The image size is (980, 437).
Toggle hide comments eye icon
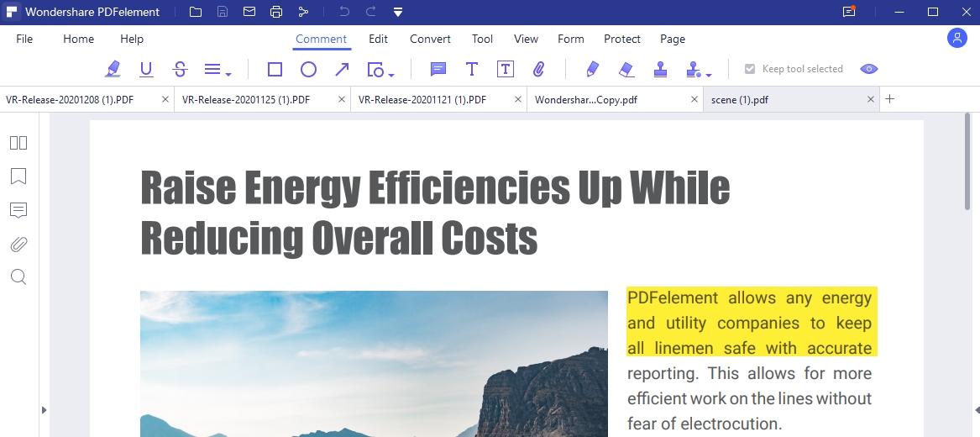coord(869,69)
